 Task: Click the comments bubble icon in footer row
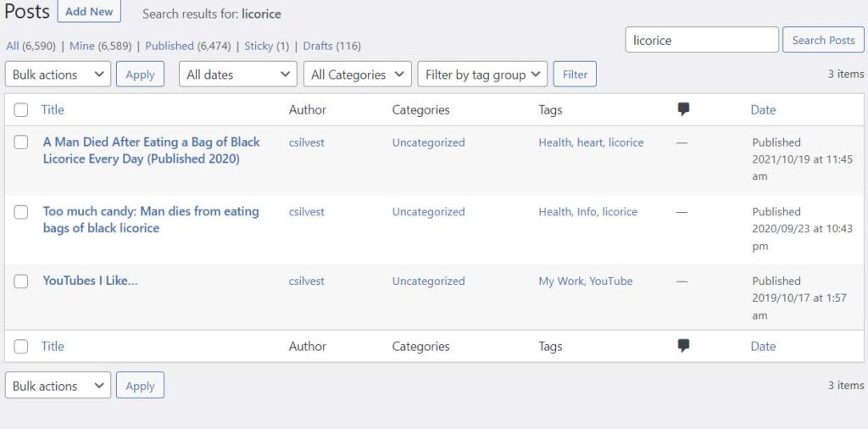point(683,346)
